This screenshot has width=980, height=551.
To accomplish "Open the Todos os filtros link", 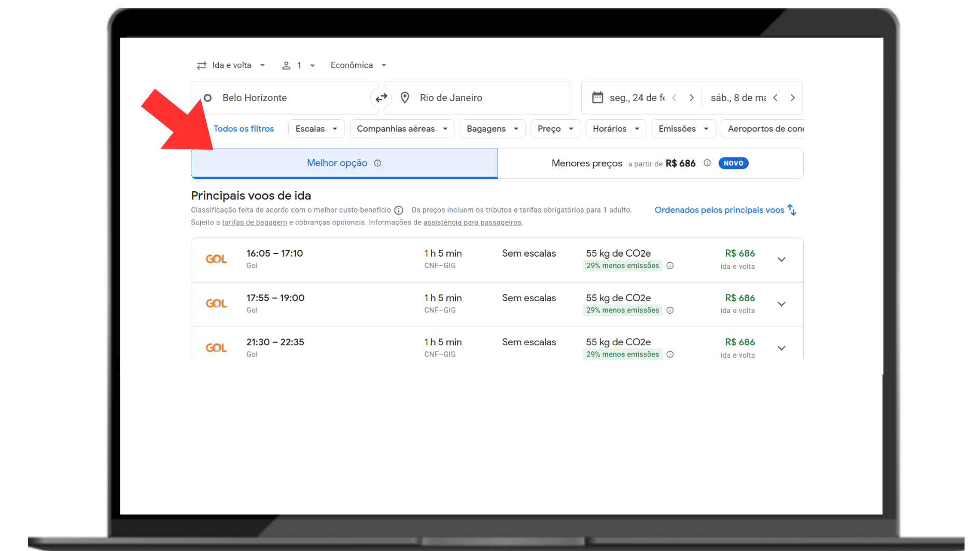I will pos(244,129).
